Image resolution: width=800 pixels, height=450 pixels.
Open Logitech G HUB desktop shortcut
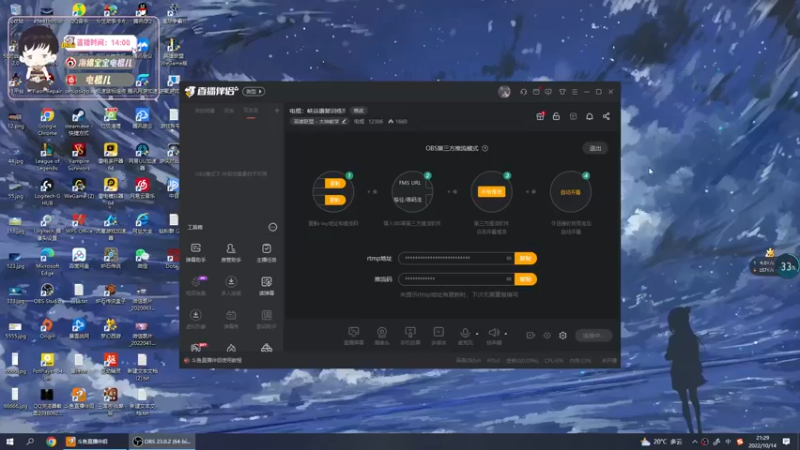click(47, 192)
